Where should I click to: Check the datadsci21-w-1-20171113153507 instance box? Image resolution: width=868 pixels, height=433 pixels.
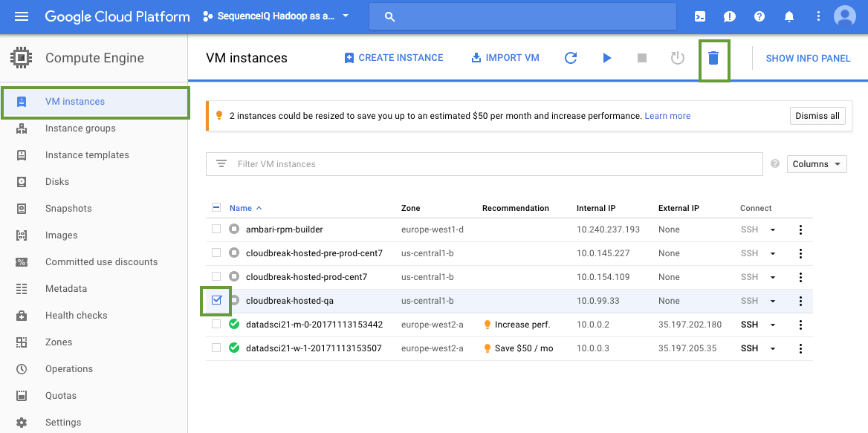(216, 348)
